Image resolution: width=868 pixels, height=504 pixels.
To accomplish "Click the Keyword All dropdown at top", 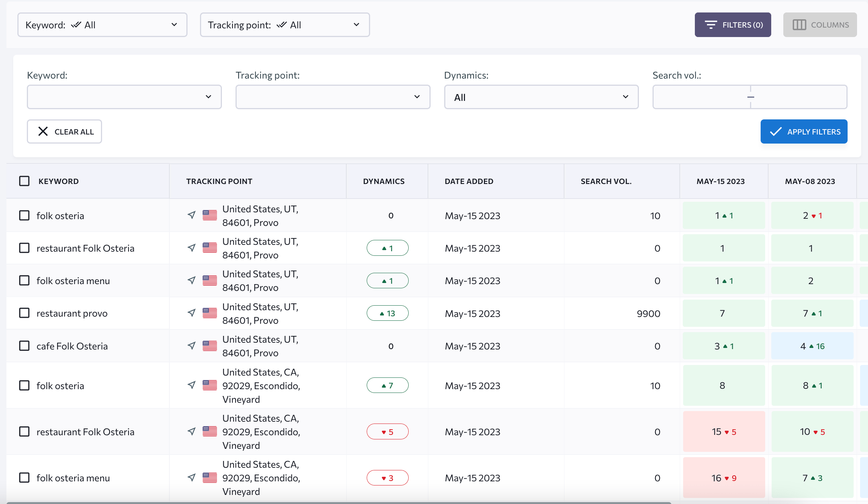I will [x=101, y=25].
